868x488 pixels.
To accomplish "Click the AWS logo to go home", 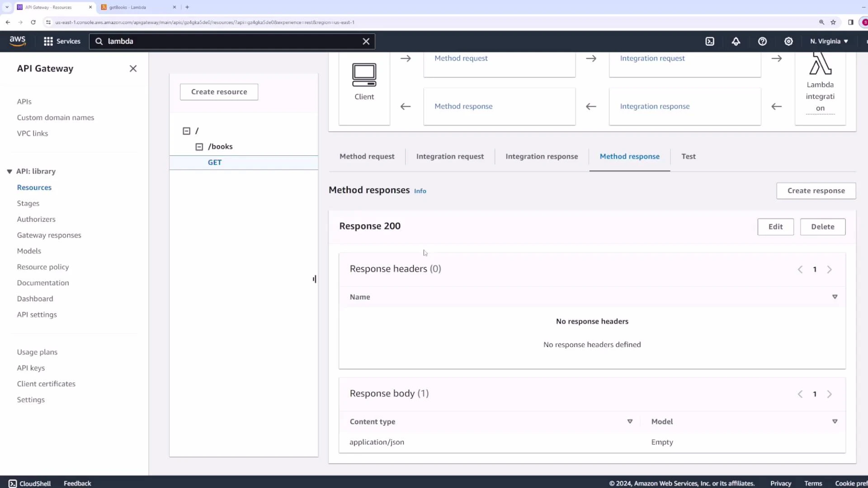I will [18, 41].
